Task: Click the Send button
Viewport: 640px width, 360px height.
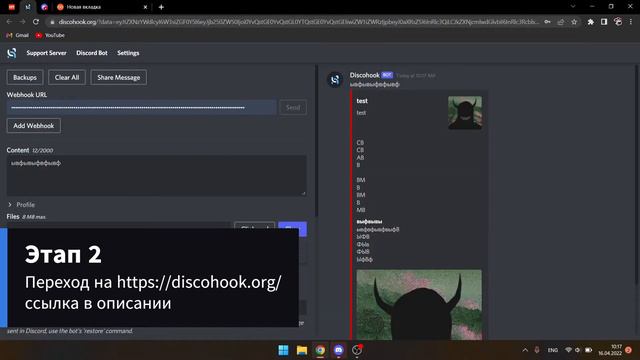Action: [293, 107]
